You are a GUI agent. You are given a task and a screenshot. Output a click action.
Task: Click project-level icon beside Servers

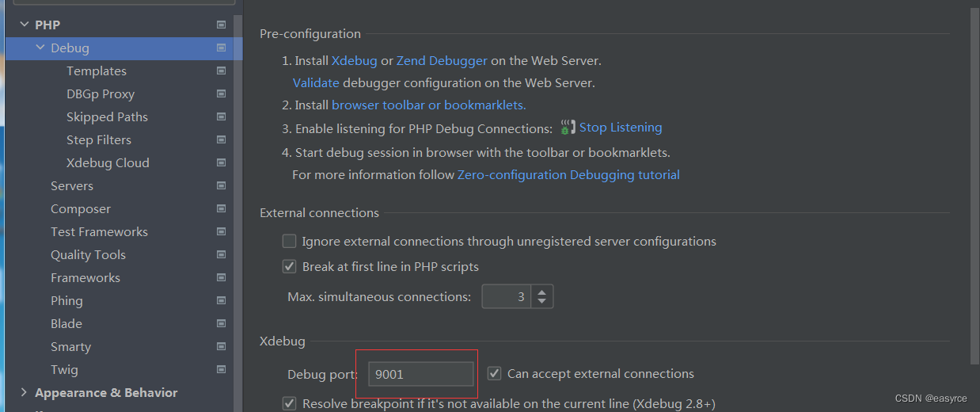[221, 185]
